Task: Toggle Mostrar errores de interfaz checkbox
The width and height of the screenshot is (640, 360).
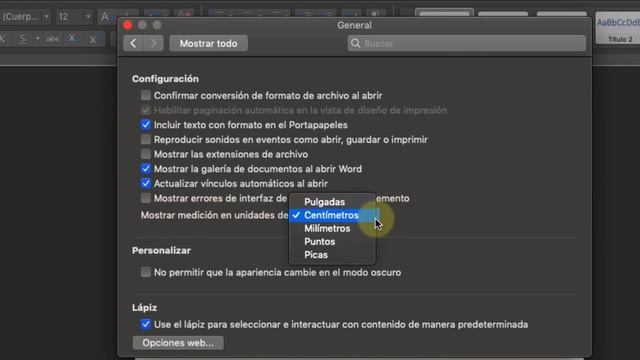Action: (146, 198)
